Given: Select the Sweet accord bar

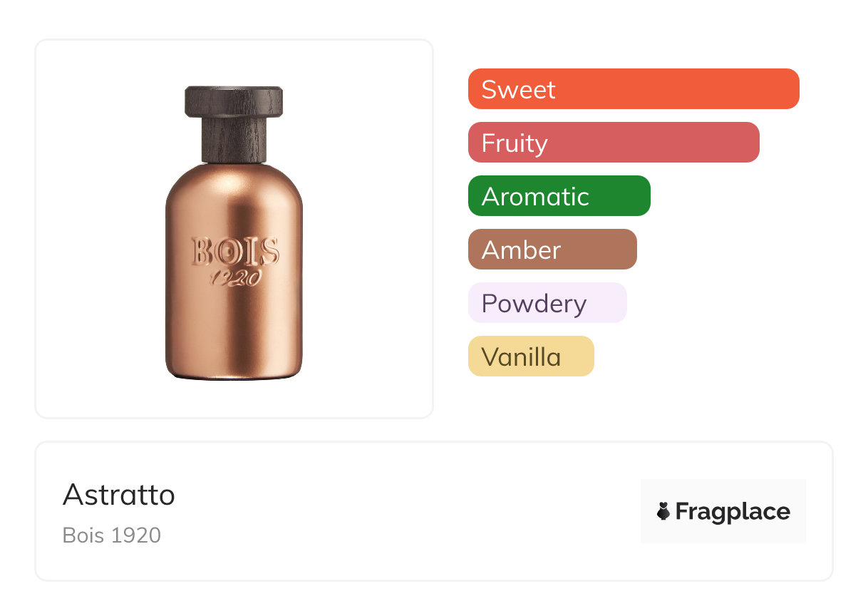Looking at the screenshot, I should 634,88.
